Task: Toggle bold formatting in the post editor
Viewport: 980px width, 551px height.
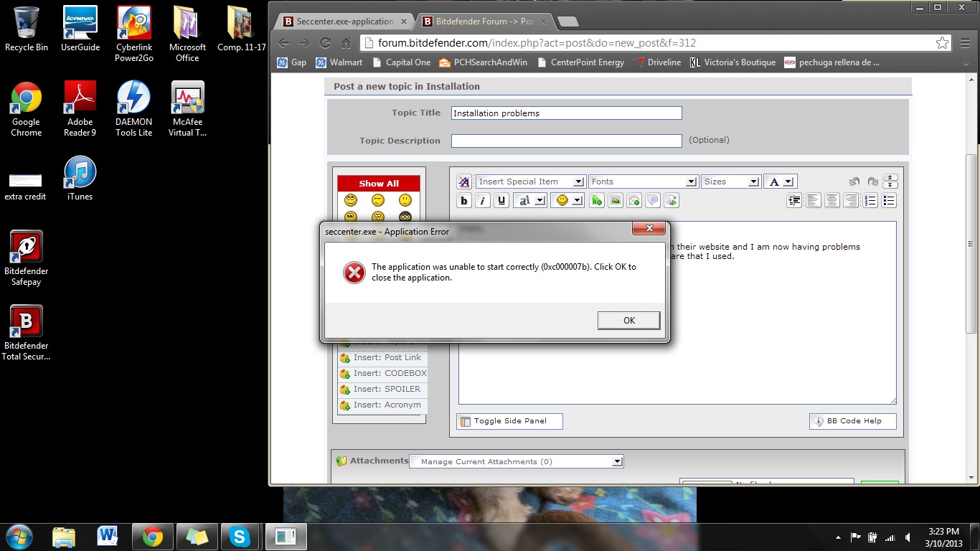Action: [x=464, y=201]
